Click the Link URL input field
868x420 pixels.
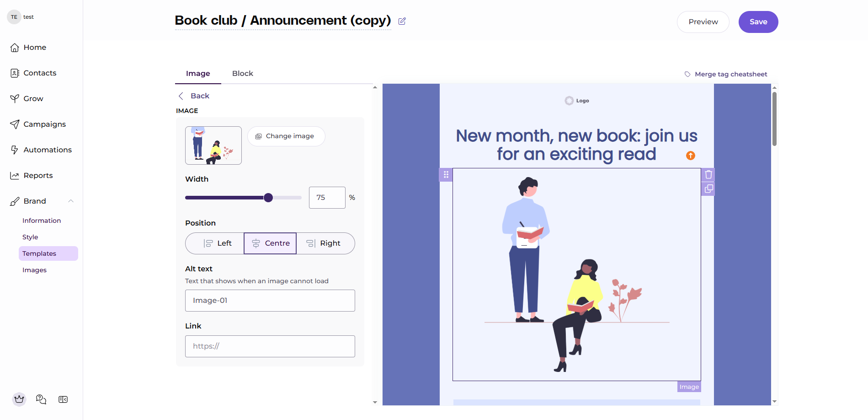[270, 346]
